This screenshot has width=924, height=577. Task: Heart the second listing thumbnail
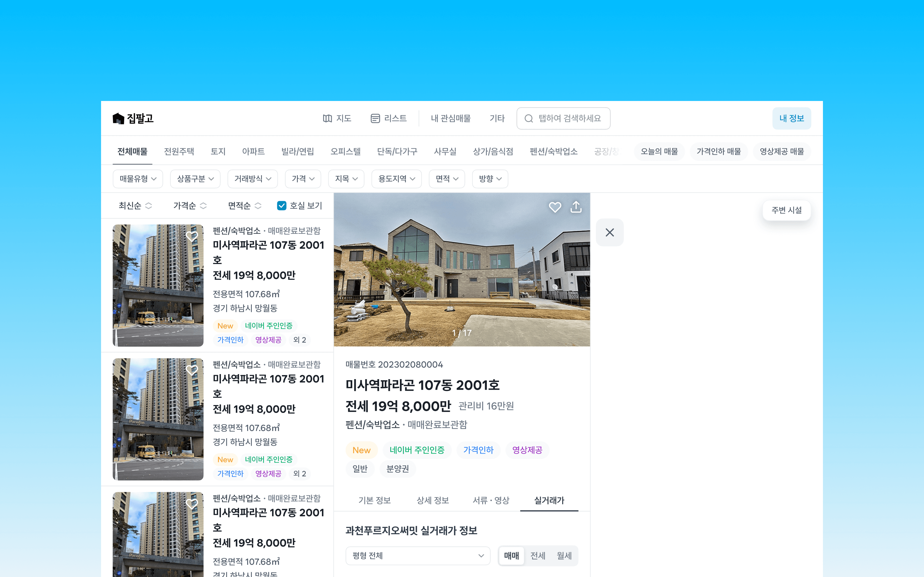click(192, 370)
